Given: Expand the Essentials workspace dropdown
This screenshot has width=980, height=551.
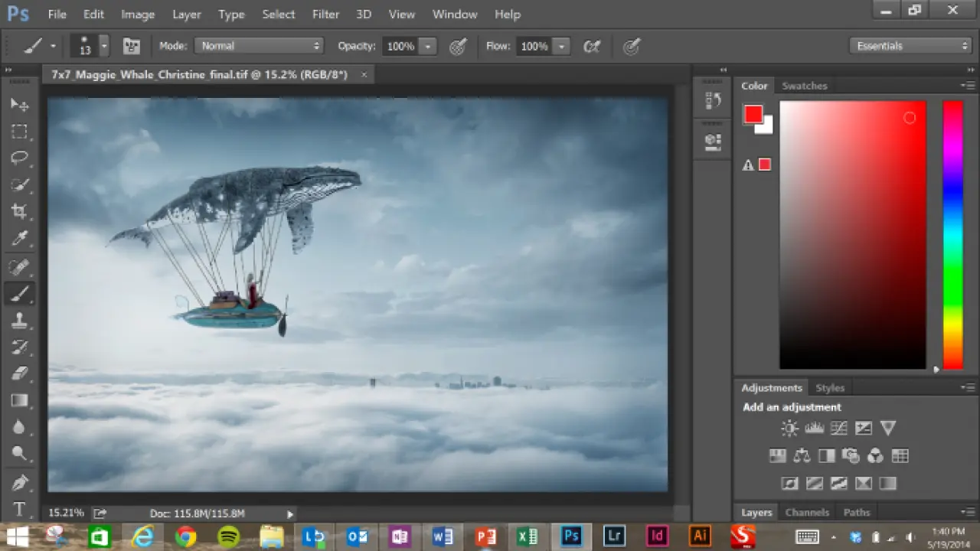Looking at the screenshot, I should (910, 46).
